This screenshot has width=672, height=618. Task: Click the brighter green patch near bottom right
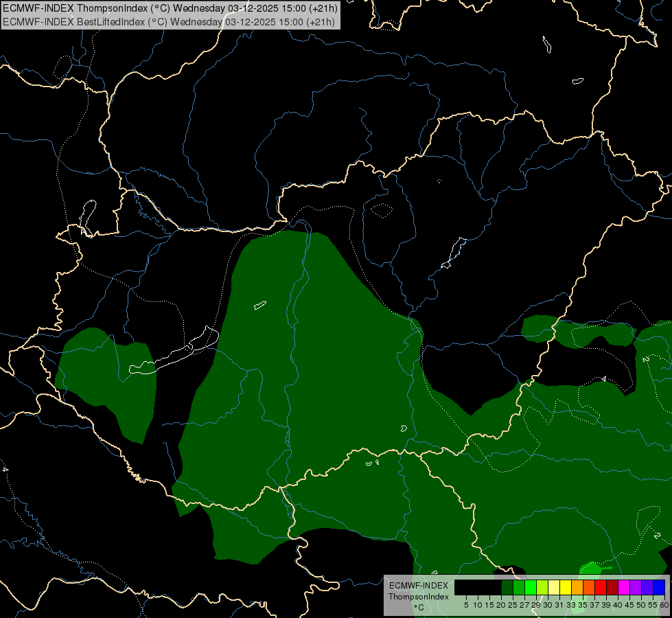[592, 569]
